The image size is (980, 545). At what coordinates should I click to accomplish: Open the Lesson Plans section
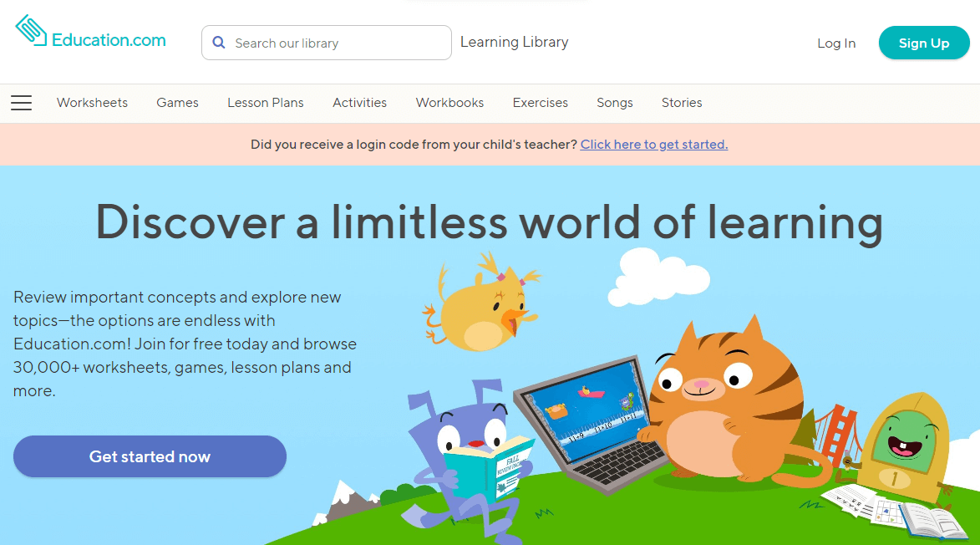[x=265, y=102]
